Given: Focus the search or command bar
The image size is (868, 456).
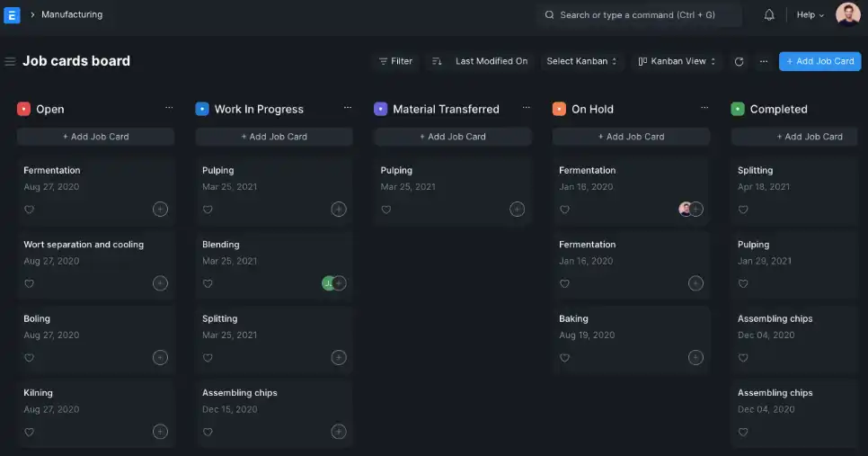Looking at the screenshot, I should click(639, 15).
